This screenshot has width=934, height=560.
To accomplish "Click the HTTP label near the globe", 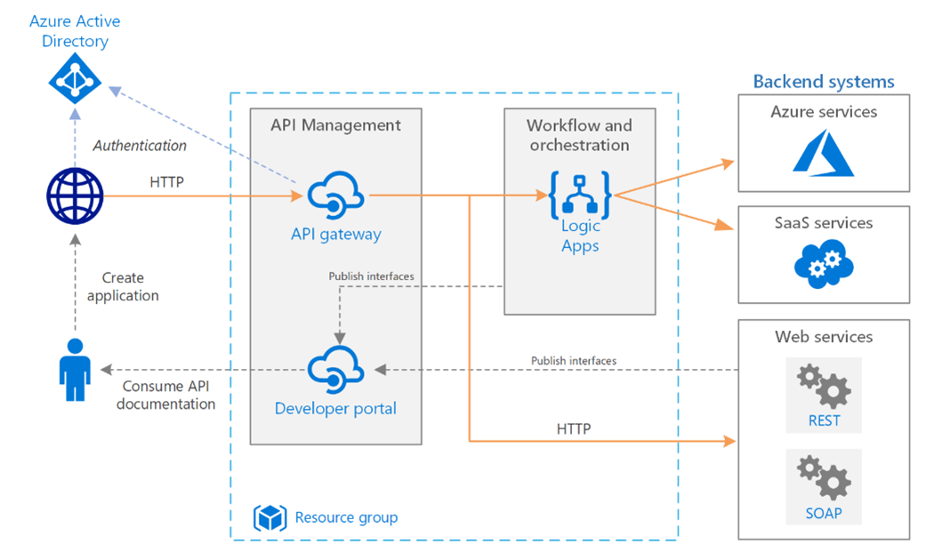I will [167, 181].
